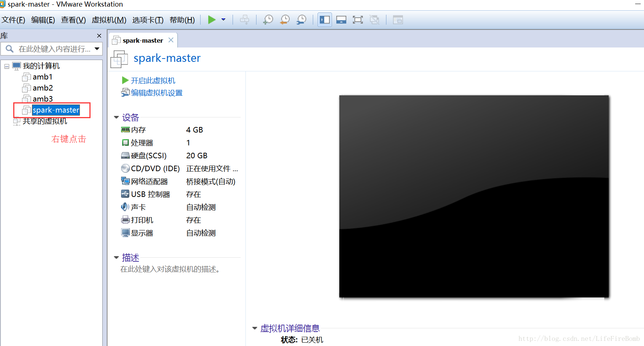Close the spark-master tab
The image size is (644, 346).
(x=171, y=40)
